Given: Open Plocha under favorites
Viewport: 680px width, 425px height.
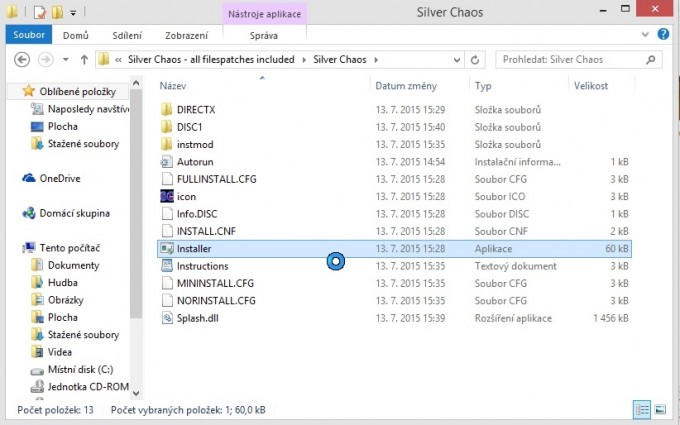Looking at the screenshot, I should 62,127.
